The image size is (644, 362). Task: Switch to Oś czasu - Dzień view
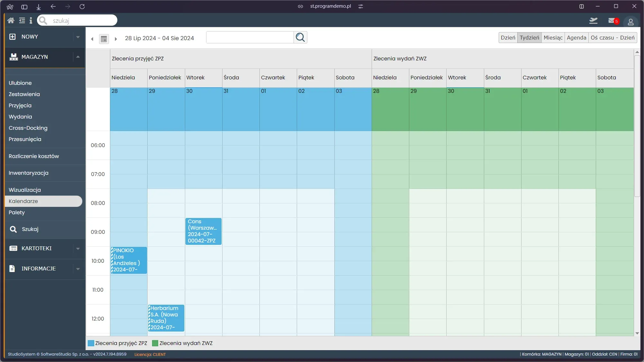tap(612, 38)
